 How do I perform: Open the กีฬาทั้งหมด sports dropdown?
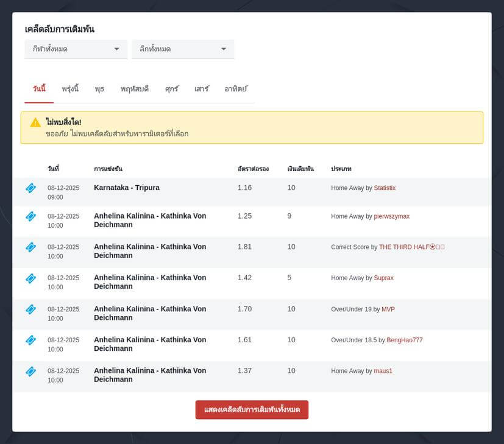click(76, 49)
